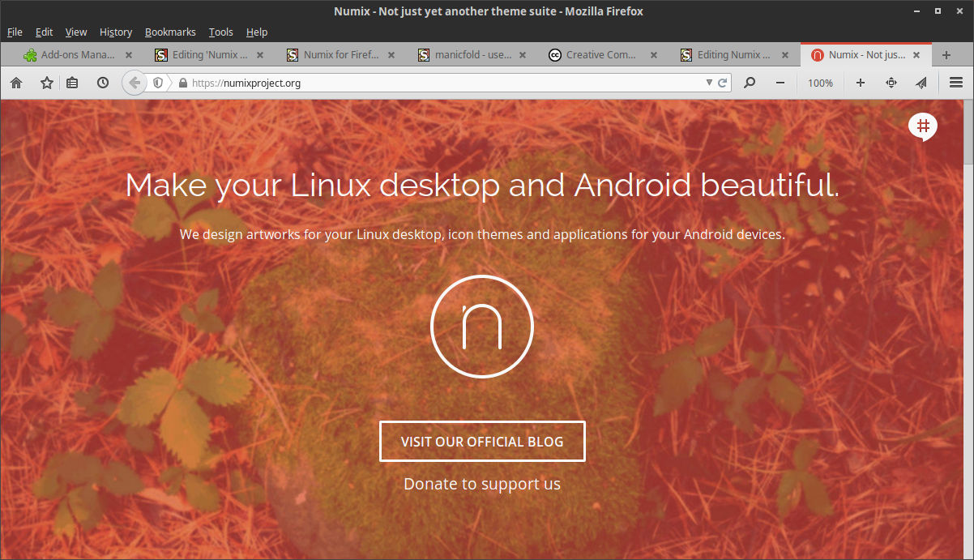The image size is (974, 560).
Task: Go back with the back arrow
Action: pyautogui.click(x=135, y=83)
